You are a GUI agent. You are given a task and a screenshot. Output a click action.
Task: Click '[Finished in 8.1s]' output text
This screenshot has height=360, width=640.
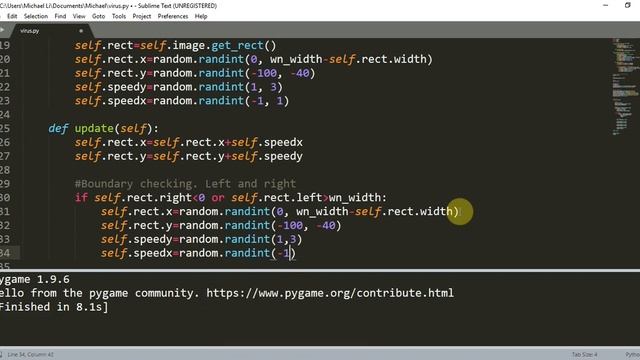[x=54, y=307]
